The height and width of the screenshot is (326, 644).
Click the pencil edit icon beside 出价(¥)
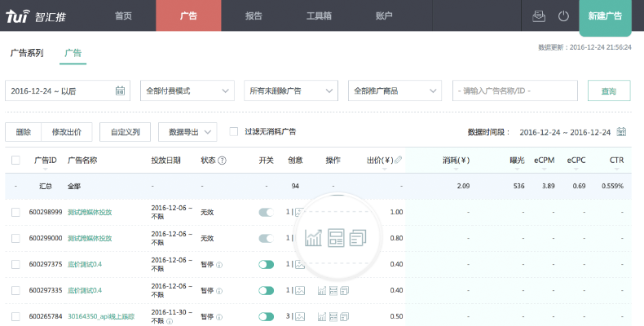point(398,160)
